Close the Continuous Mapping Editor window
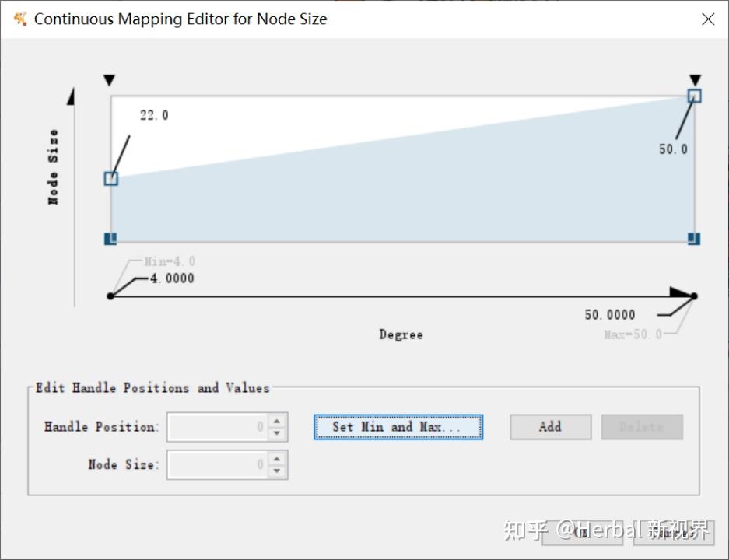 pos(707,19)
